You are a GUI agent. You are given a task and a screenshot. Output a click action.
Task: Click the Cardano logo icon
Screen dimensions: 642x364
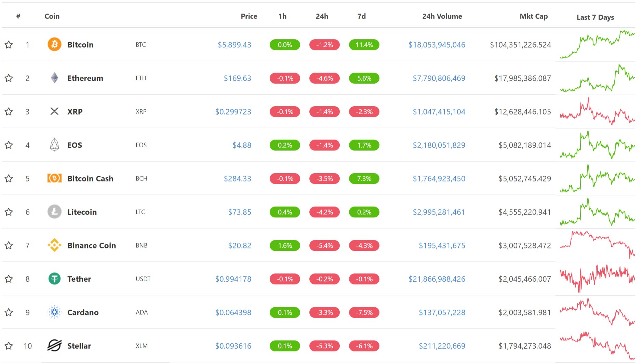54,312
